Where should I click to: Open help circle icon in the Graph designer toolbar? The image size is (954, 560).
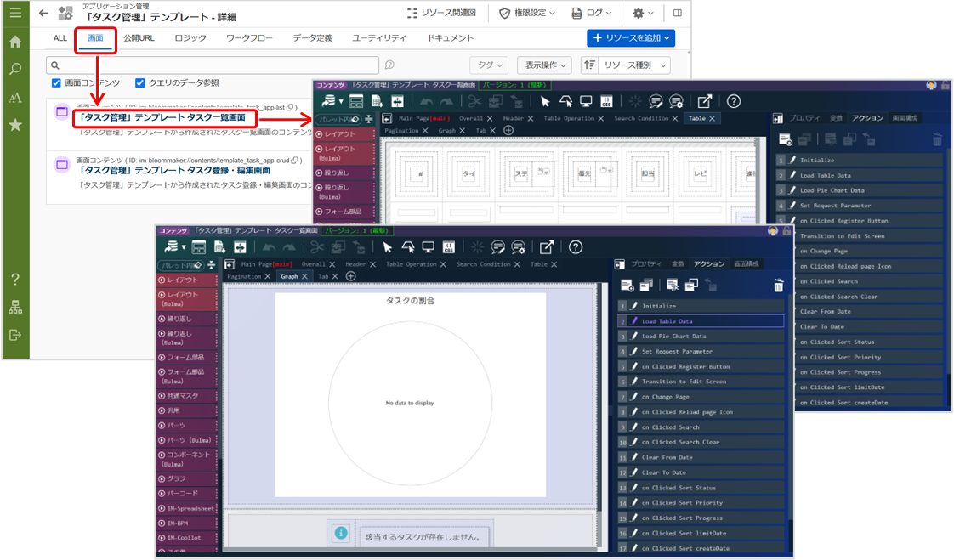[x=576, y=247]
